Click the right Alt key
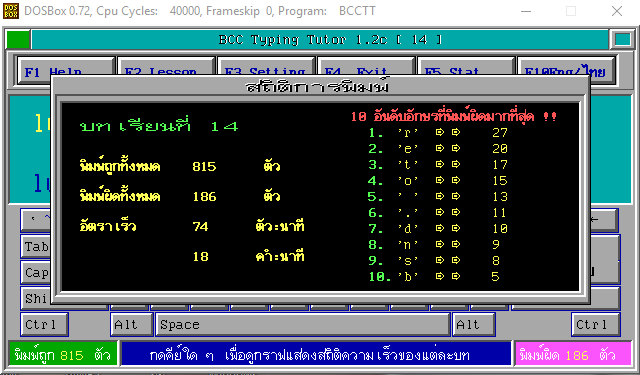640x375 pixels. 473,324
